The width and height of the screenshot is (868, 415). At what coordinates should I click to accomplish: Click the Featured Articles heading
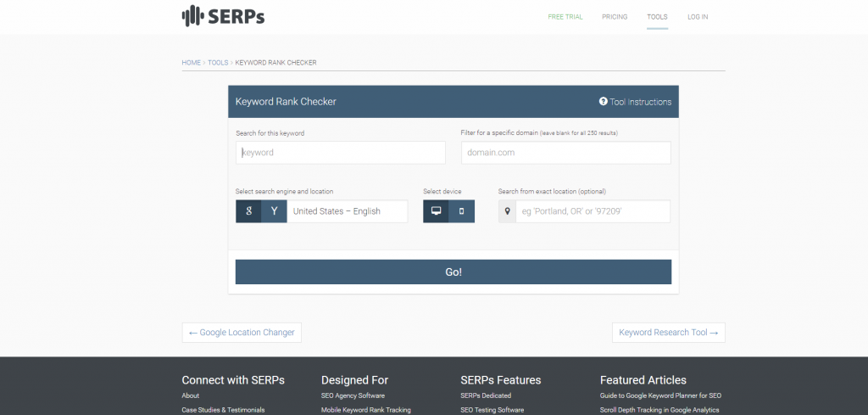click(x=643, y=380)
